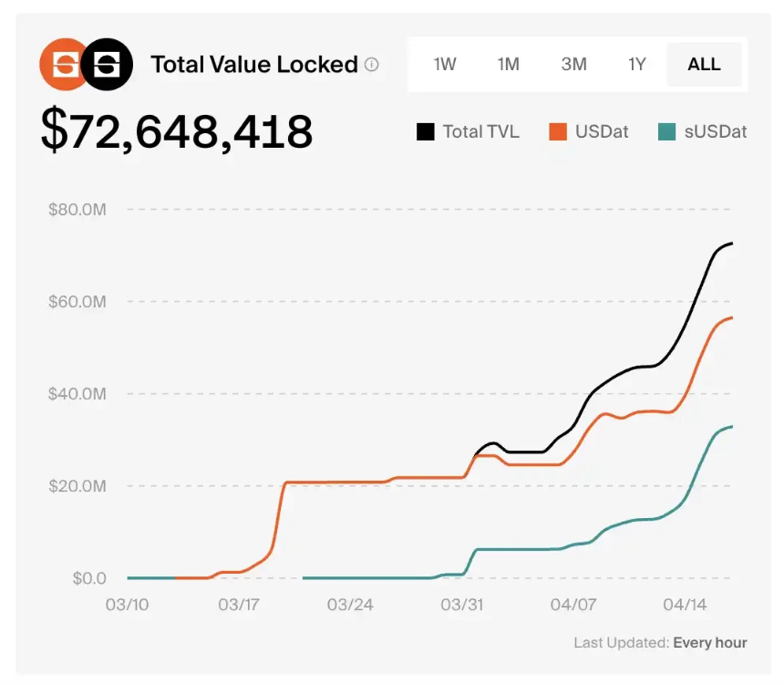Select the 1Y time range tab
Viewport: 784px width, 685px height.
[637, 65]
